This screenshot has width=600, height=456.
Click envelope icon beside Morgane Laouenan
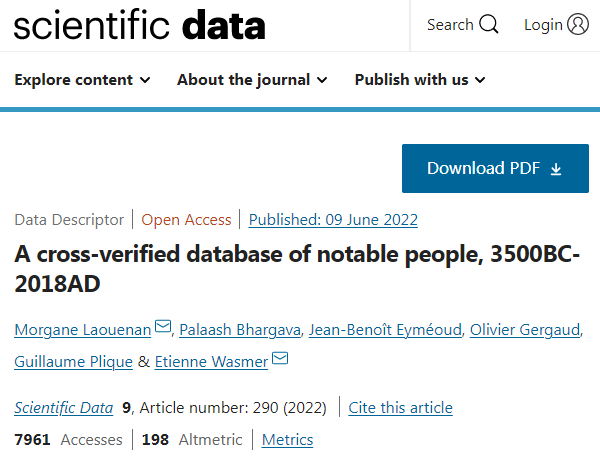163,327
